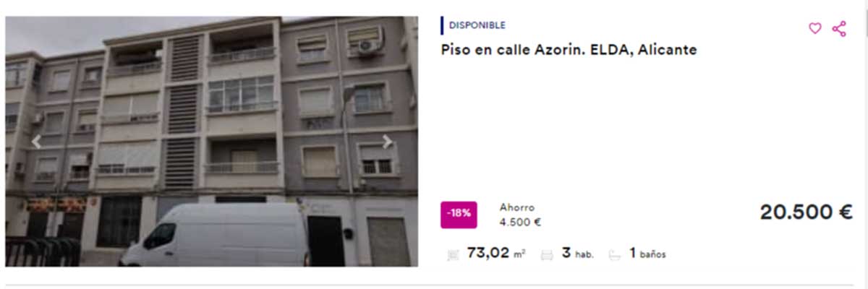Open listing title Piso en calle Azorin
The height and width of the screenshot is (289, 868).
pos(569,50)
